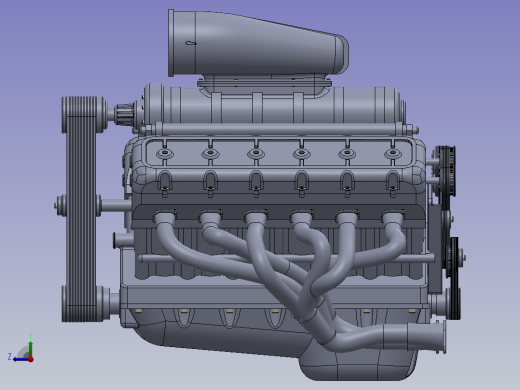Click the leftmost spark plug hole on the valve cover
This screenshot has height=390, width=520.
(x=165, y=154)
